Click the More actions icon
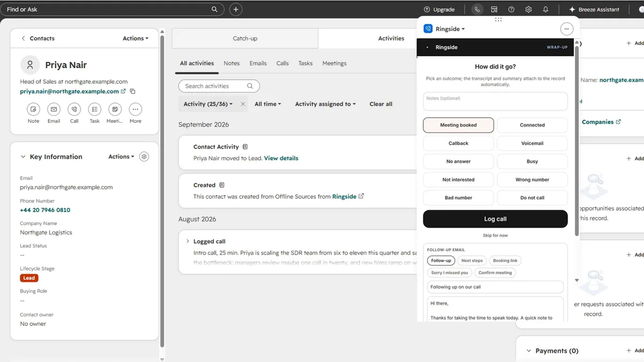644x362 pixels. [x=135, y=109]
